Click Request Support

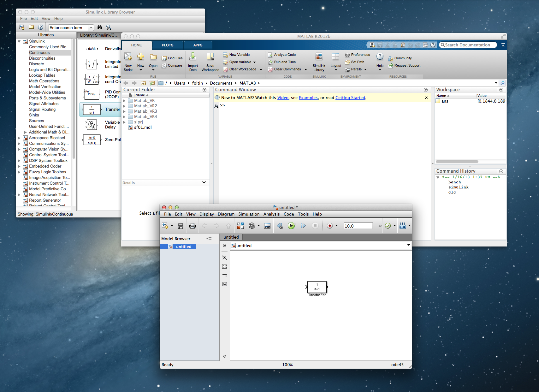coord(404,66)
